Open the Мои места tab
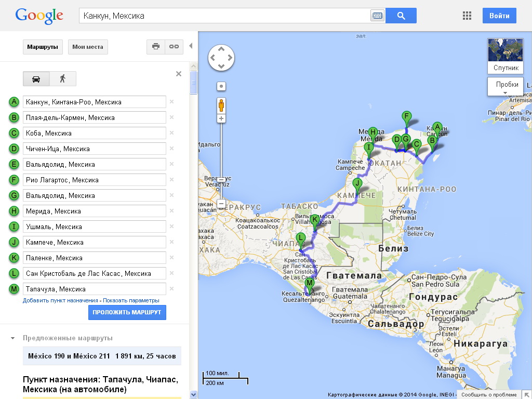 (87, 47)
